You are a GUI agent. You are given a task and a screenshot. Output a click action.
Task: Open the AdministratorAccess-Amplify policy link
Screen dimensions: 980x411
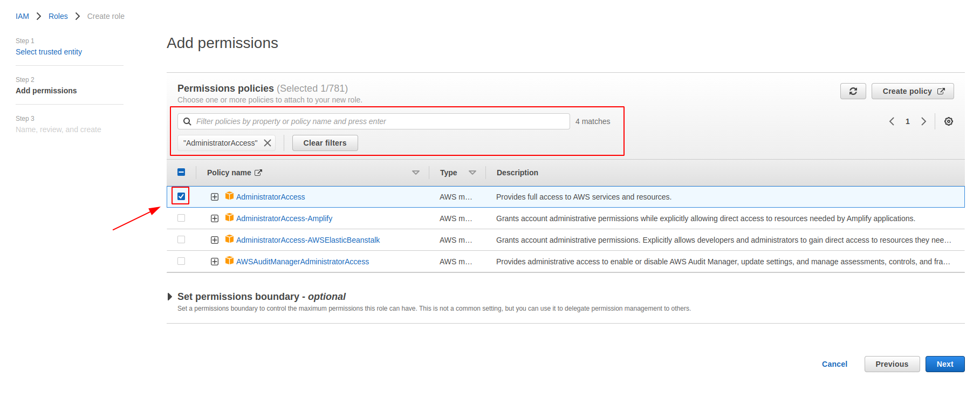[x=284, y=218]
